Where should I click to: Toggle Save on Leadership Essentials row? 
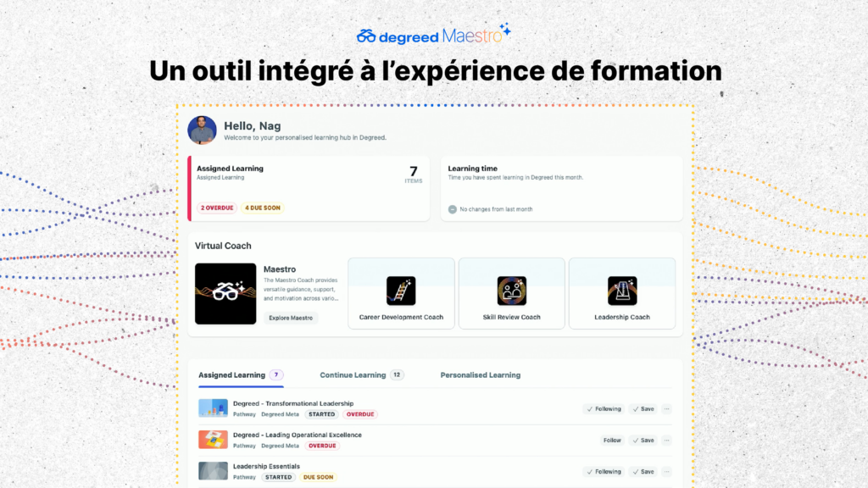pos(643,472)
